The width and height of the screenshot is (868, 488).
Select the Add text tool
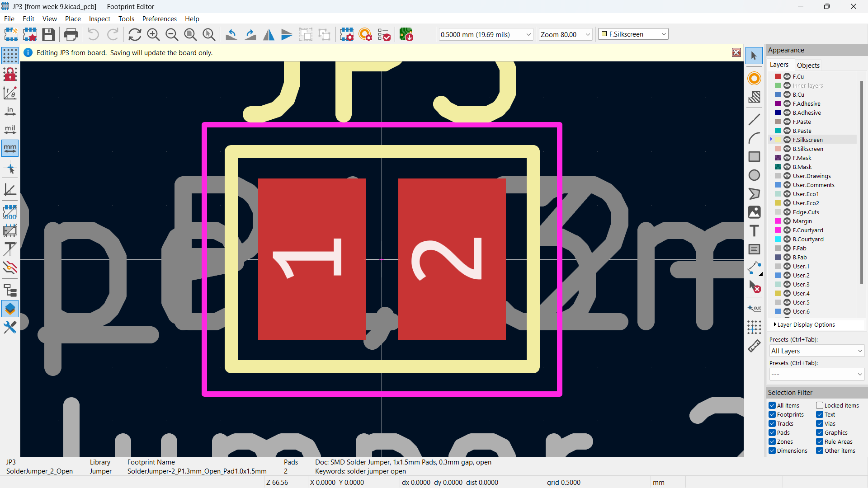754,231
